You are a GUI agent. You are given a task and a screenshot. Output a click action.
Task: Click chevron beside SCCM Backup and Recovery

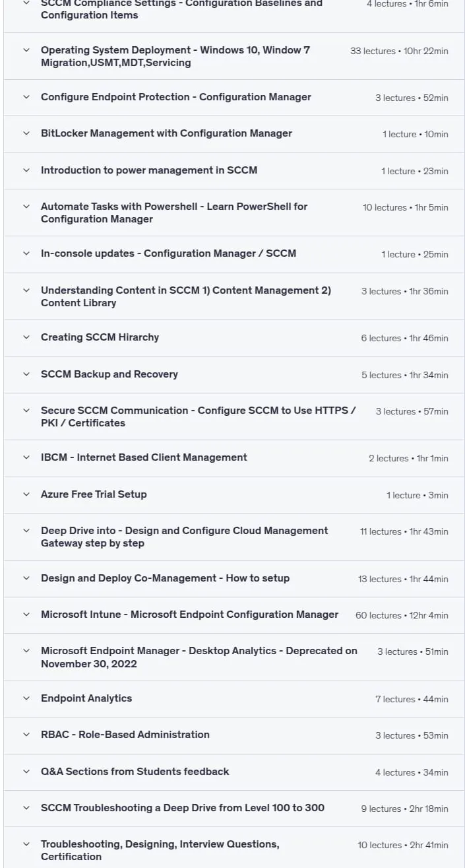click(x=26, y=374)
